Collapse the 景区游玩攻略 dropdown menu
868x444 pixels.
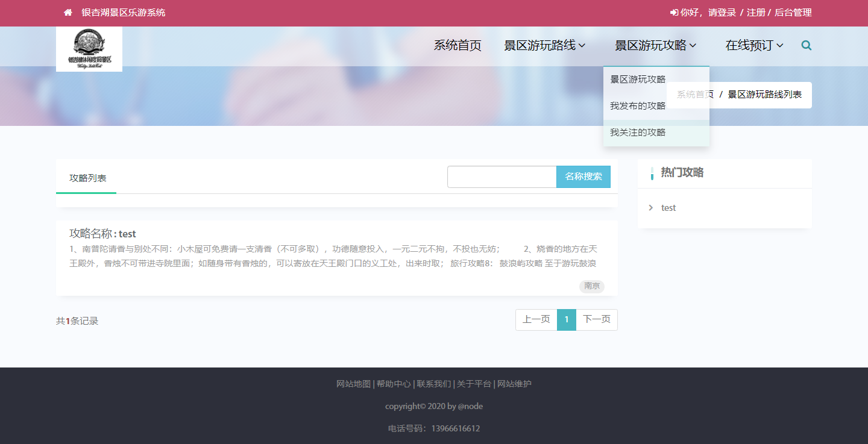655,45
